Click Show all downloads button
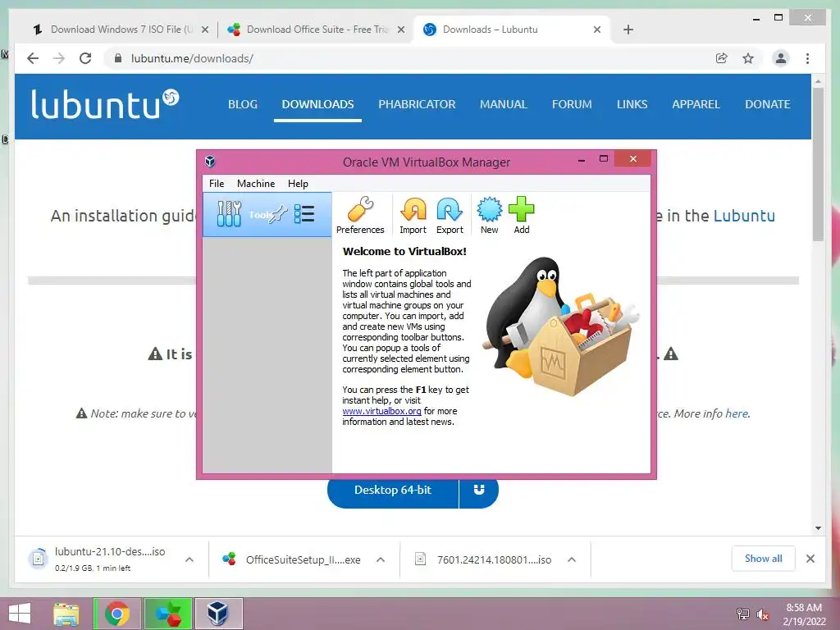 (763, 559)
